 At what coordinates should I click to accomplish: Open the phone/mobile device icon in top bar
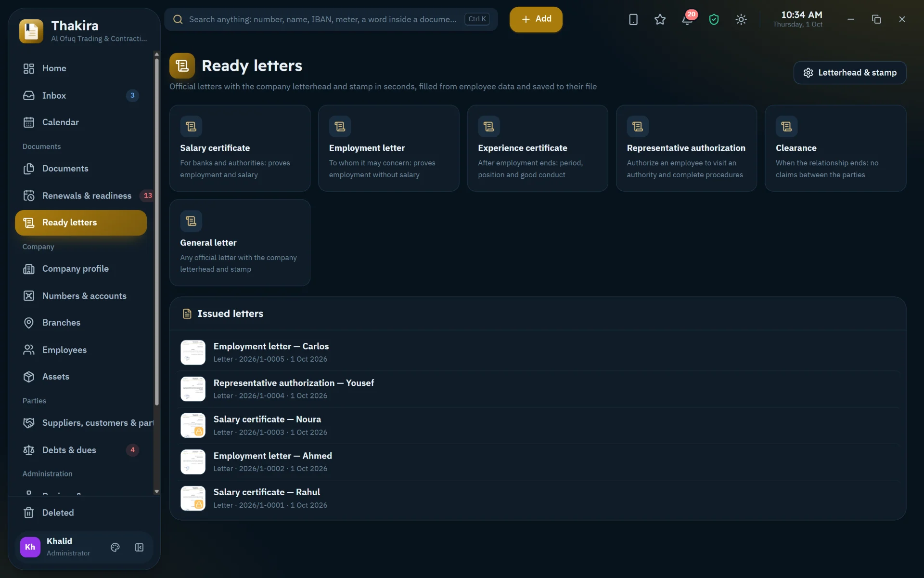tap(633, 19)
